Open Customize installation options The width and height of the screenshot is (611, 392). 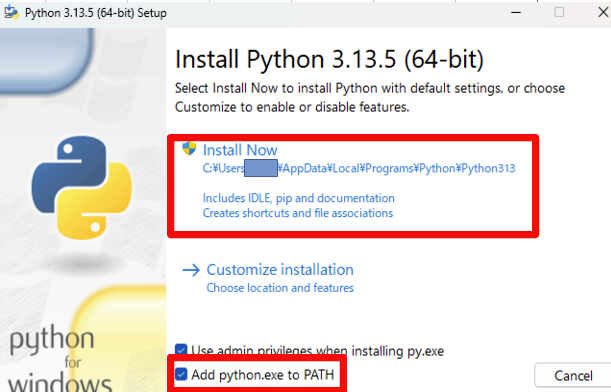[x=280, y=270]
